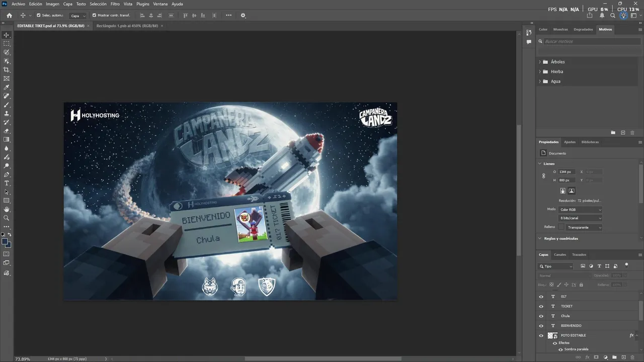This screenshot has width=644, height=362.
Task: Open the 8 bits/canal dropdown
Action: (580, 218)
